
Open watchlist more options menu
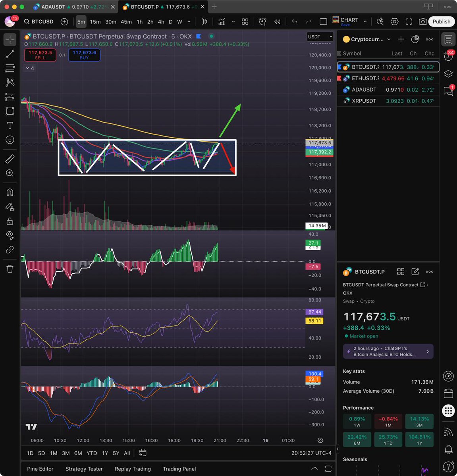(430, 39)
